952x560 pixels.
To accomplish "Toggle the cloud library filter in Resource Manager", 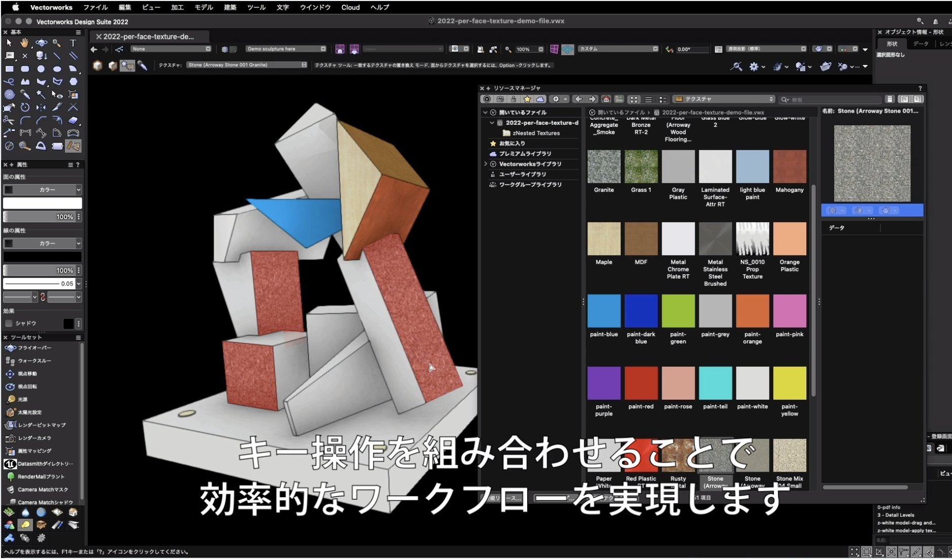I will pyautogui.click(x=540, y=99).
